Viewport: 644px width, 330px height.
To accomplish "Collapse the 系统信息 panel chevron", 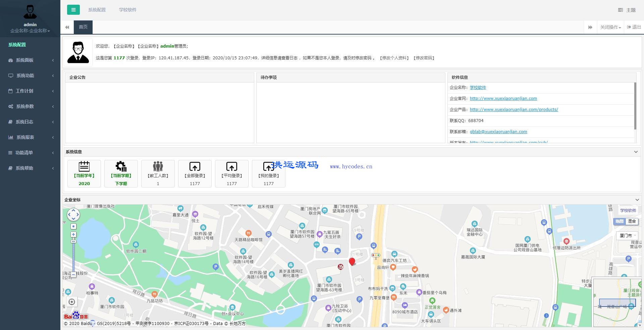I will click(636, 152).
